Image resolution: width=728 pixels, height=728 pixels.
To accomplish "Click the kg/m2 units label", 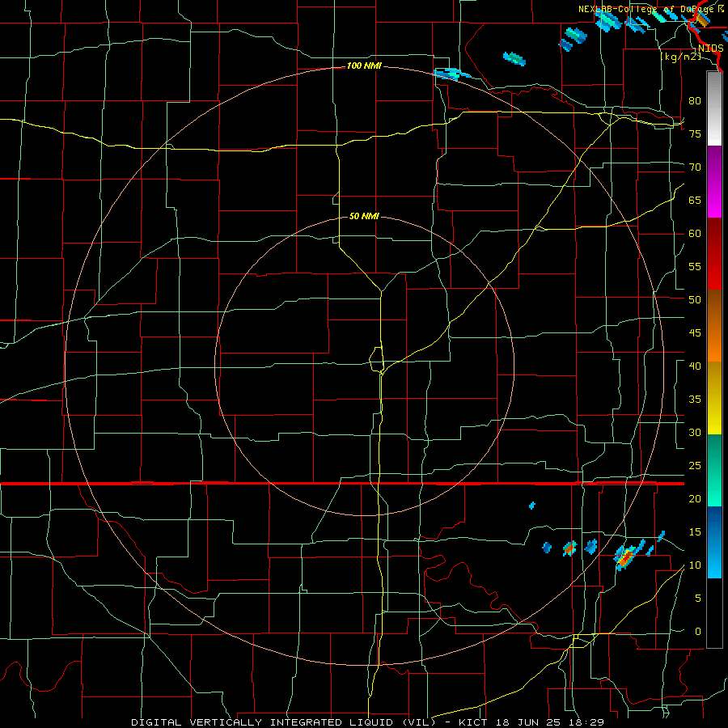I will (x=680, y=57).
